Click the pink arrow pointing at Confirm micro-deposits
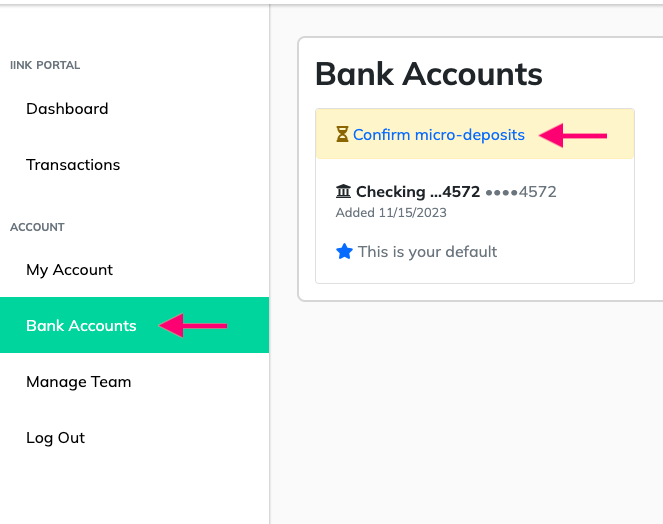Viewport: 663px width, 524px height. click(x=573, y=136)
